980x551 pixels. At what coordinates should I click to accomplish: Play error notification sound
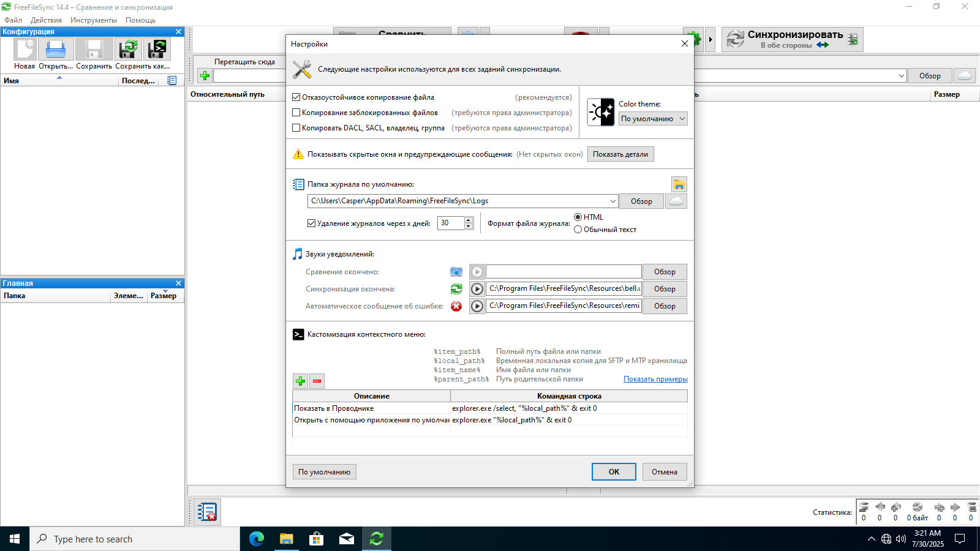point(477,306)
